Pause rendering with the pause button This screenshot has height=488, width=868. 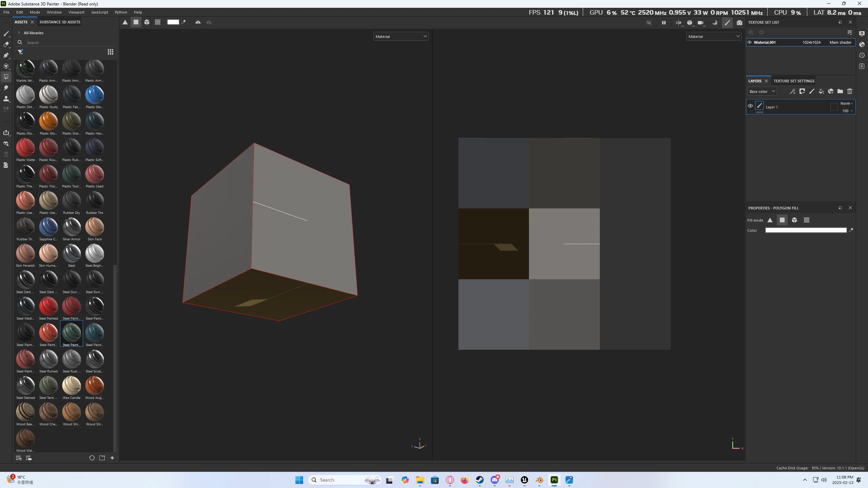[664, 23]
